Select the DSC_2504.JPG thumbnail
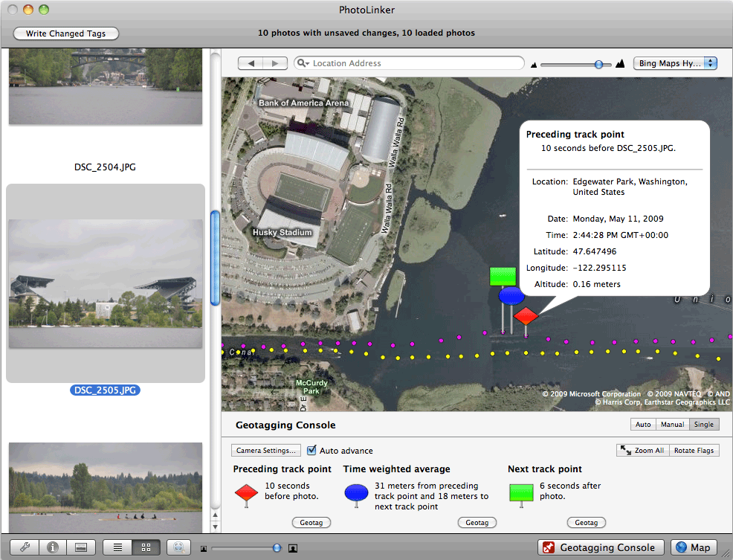This screenshot has height=560, width=733. [x=106, y=86]
